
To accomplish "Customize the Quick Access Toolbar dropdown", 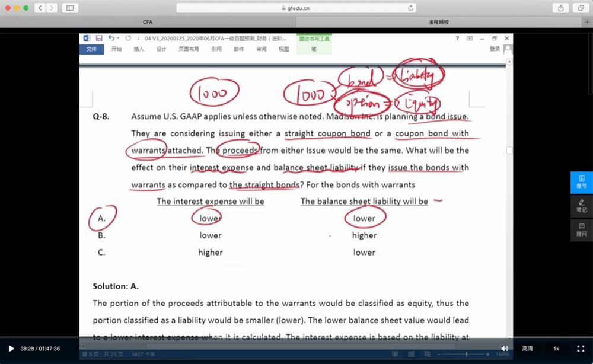I will pos(138,39).
